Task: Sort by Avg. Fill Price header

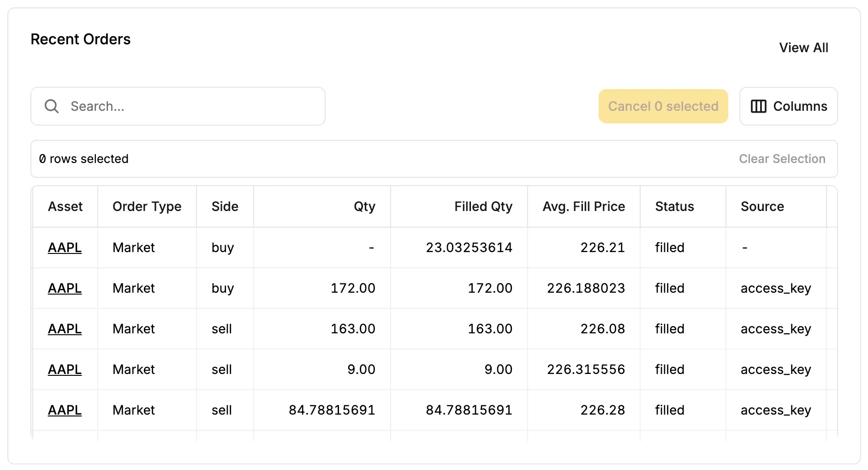Action: click(583, 206)
